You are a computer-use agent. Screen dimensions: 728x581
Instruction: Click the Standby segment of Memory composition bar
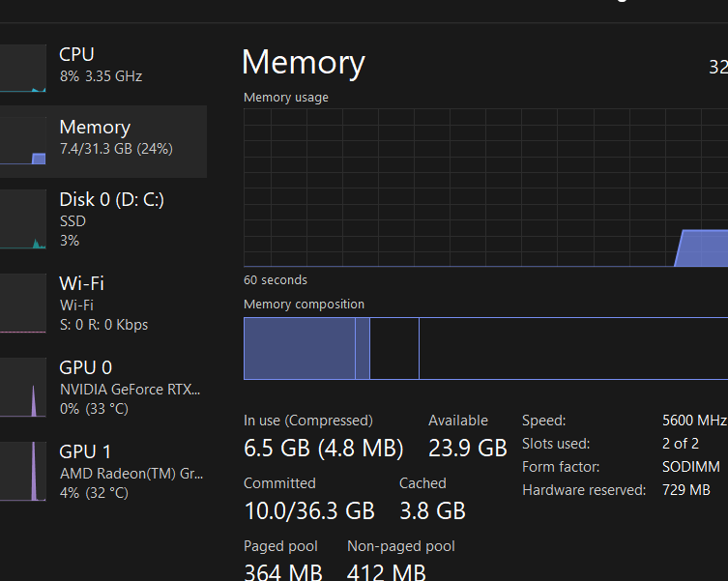pyautogui.click(x=393, y=348)
